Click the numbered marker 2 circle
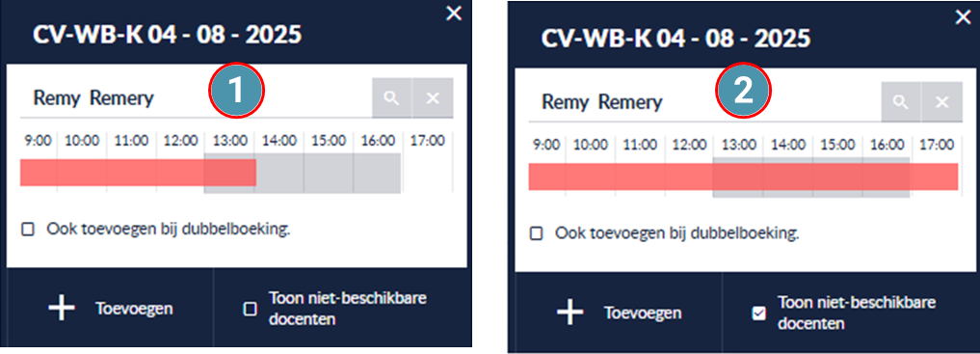The height and width of the screenshot is (354, 980). click(x=743, y=92)
